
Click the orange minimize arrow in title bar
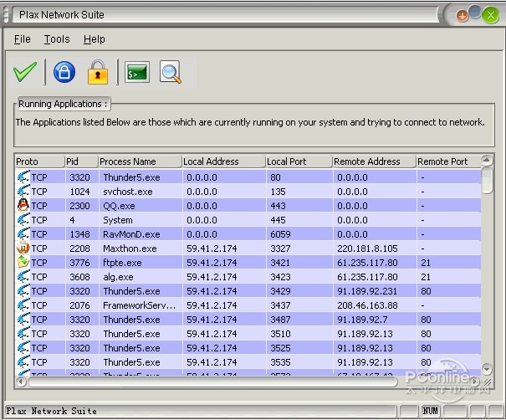[463, 15]
